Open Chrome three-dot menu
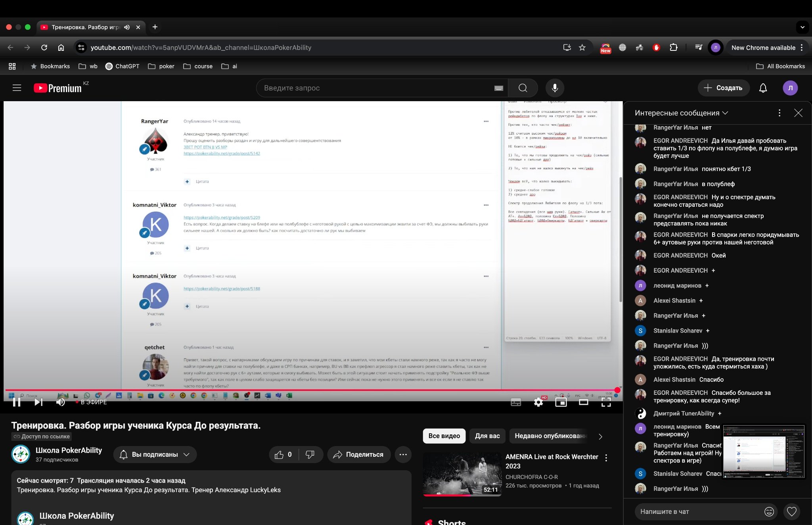812x525 pixels. [802, 48]
